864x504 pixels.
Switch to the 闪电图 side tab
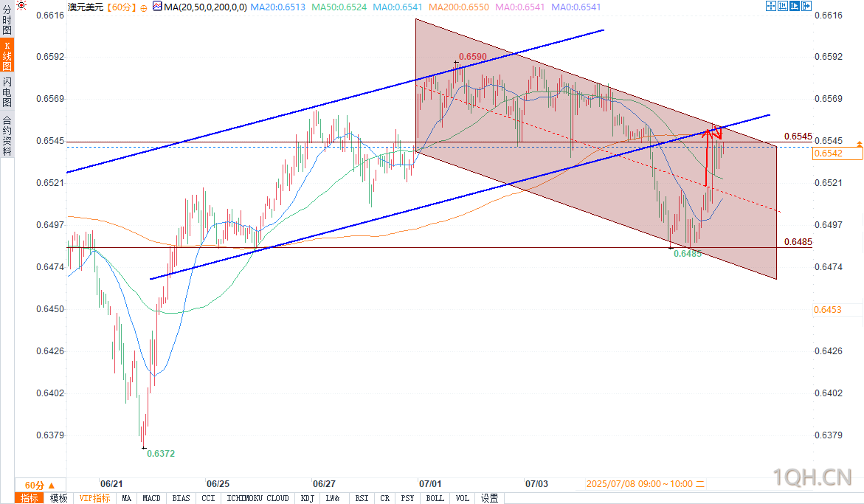[x=7, y=92]
